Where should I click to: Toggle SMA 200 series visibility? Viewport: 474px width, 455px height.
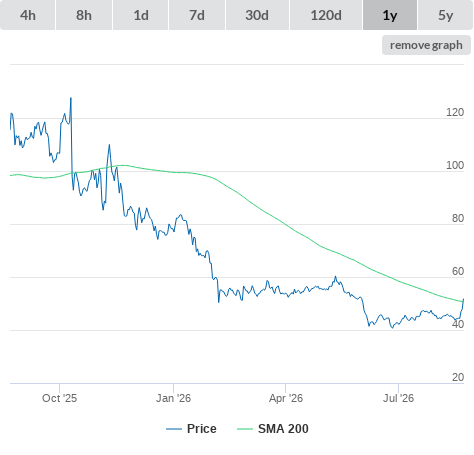tap(283, 429)
